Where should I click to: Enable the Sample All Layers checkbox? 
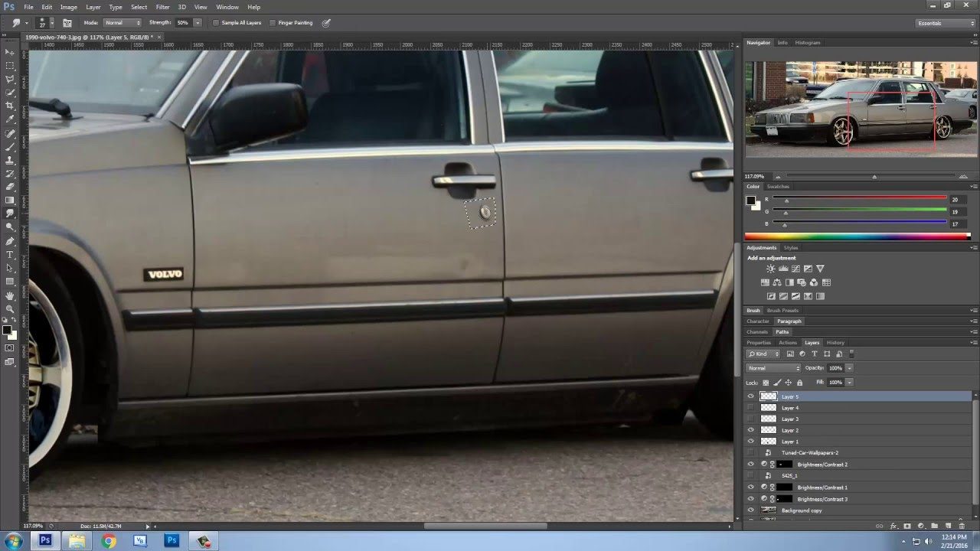tap(215, 23)
